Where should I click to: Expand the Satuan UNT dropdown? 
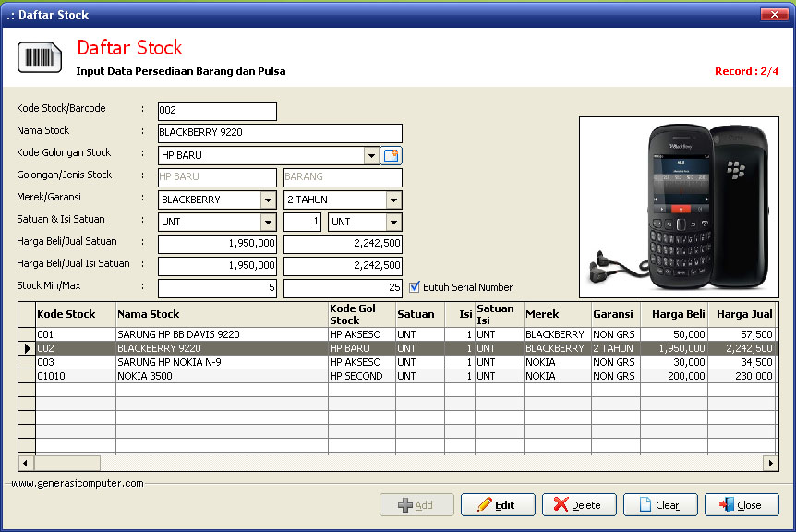click(x=268, y=223)
